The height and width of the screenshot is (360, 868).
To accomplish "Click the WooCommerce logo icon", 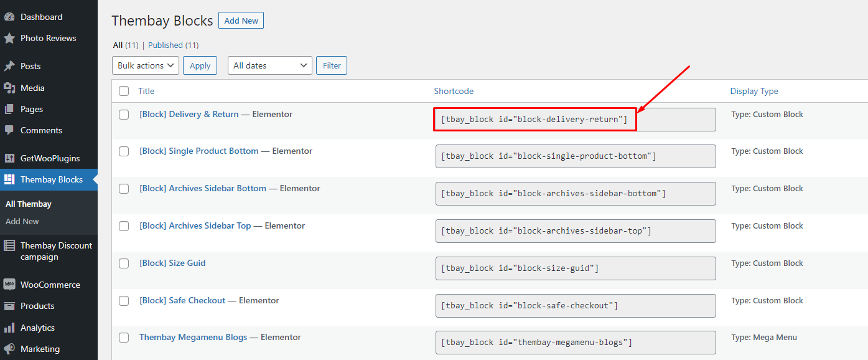I will pos(9,285).
